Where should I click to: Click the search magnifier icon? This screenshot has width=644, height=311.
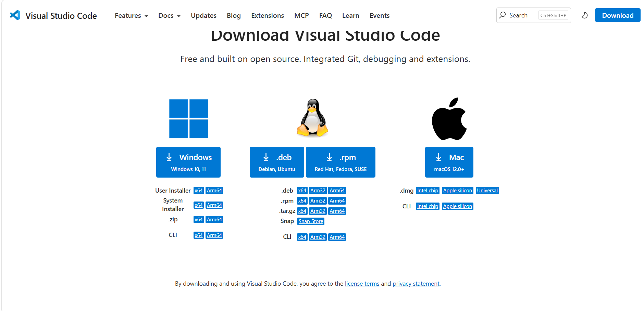click(503, 15)
